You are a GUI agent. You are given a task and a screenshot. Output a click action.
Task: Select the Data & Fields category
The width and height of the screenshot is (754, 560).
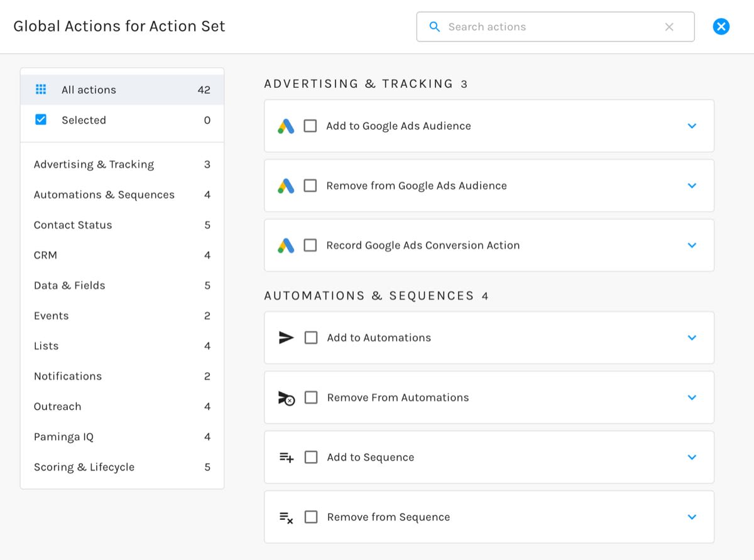click(123, 285)
